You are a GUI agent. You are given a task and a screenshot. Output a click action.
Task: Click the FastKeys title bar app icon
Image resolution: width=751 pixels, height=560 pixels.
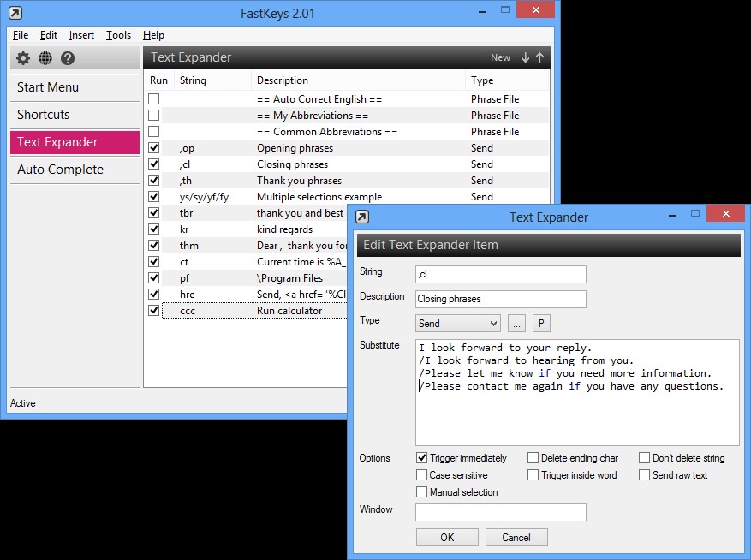pos(14,13)
